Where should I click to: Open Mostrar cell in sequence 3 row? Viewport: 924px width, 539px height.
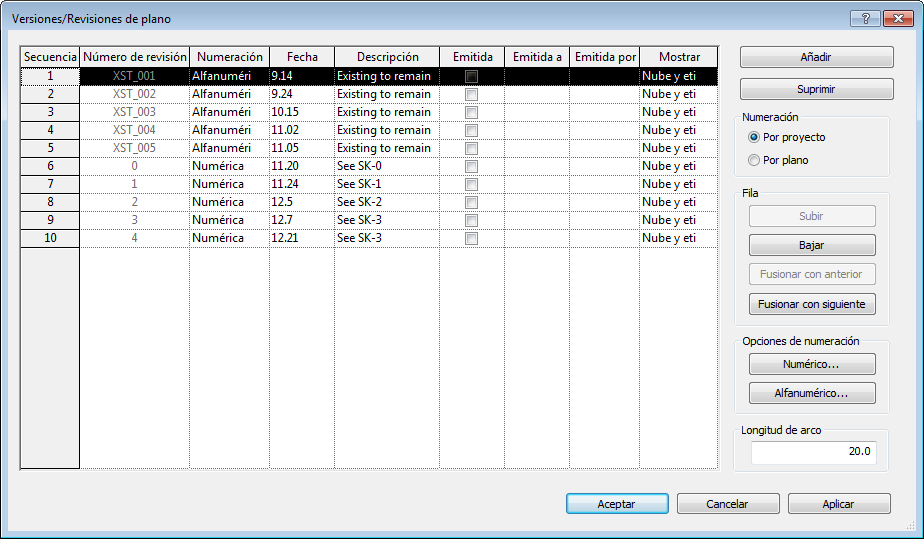coord(678,112)
